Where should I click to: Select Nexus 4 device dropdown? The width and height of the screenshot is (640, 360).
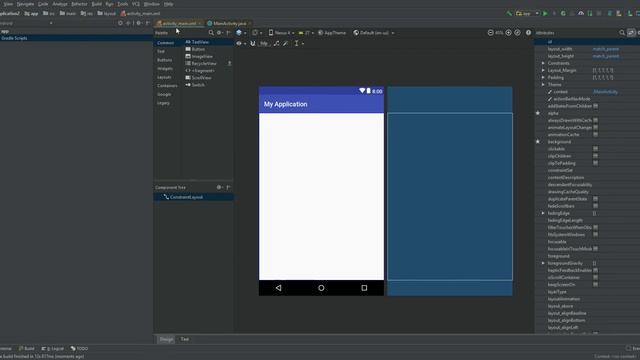(x=282, y=33)
